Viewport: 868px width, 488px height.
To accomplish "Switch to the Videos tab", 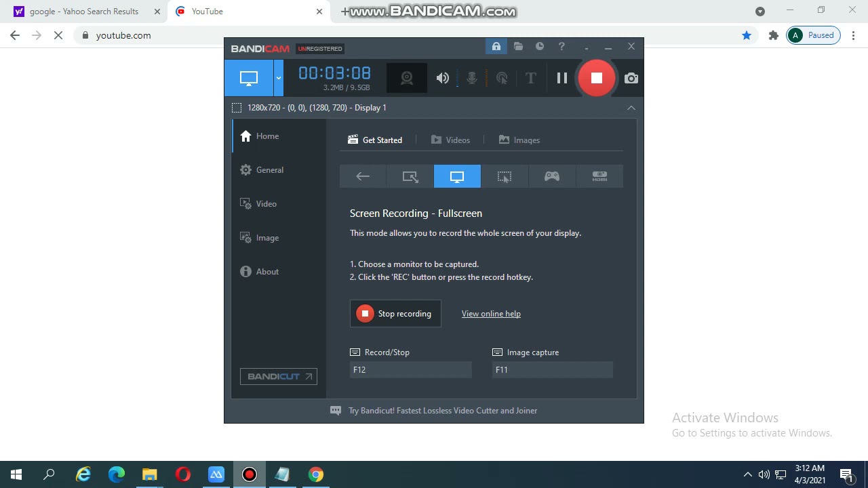I will (x=450, y=140).
